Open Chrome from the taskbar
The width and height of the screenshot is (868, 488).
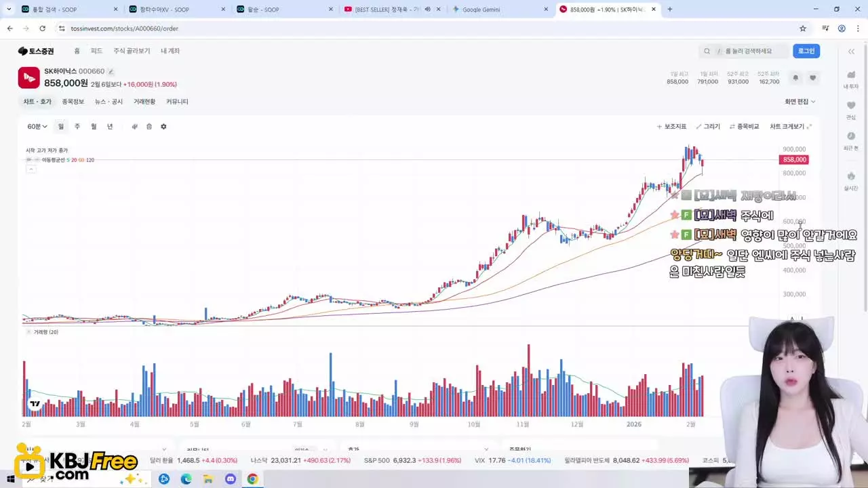252,479
